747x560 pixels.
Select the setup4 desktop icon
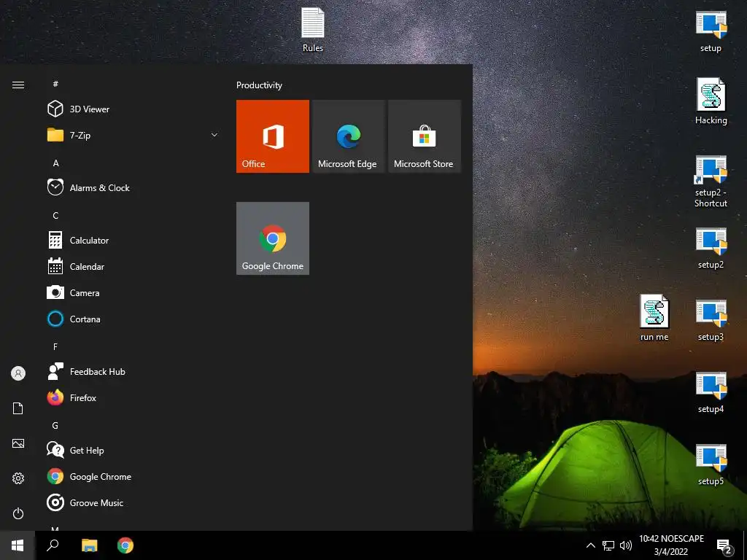(711, 392)
